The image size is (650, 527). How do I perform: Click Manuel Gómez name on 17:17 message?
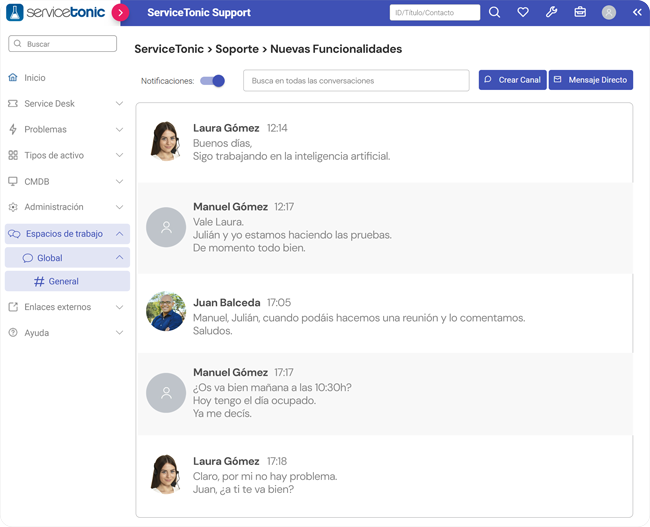(x=230, y=372)
